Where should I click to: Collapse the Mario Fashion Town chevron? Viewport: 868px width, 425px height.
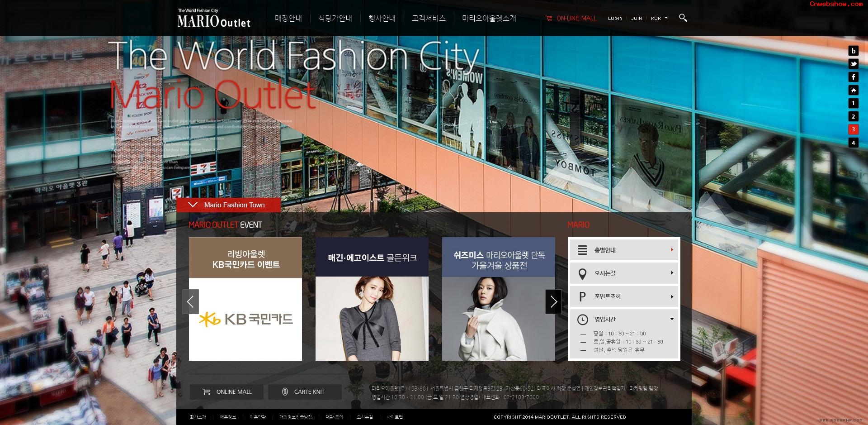pos(193,205)
